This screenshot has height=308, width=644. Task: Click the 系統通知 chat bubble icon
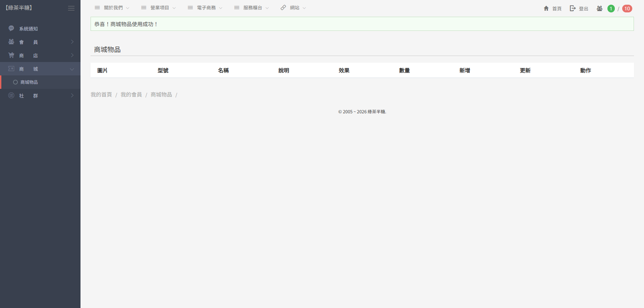[x=11, y=29]
